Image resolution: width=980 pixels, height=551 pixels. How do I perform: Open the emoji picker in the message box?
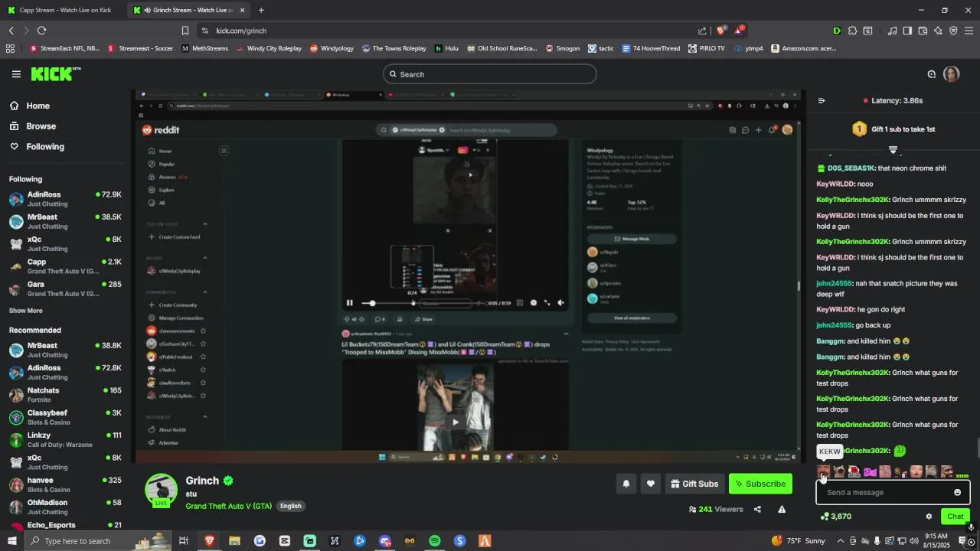click(957, 492)
